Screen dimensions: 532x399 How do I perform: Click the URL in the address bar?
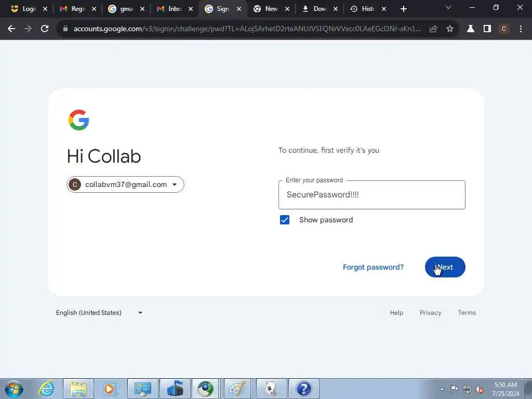(x=247, y=29)
